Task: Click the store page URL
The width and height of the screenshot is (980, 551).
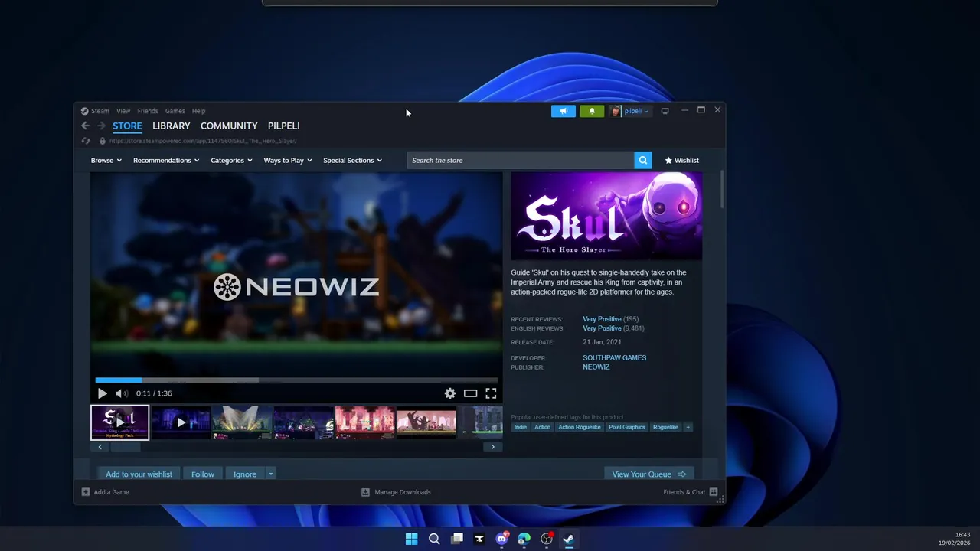Action: tap(203, 141)
